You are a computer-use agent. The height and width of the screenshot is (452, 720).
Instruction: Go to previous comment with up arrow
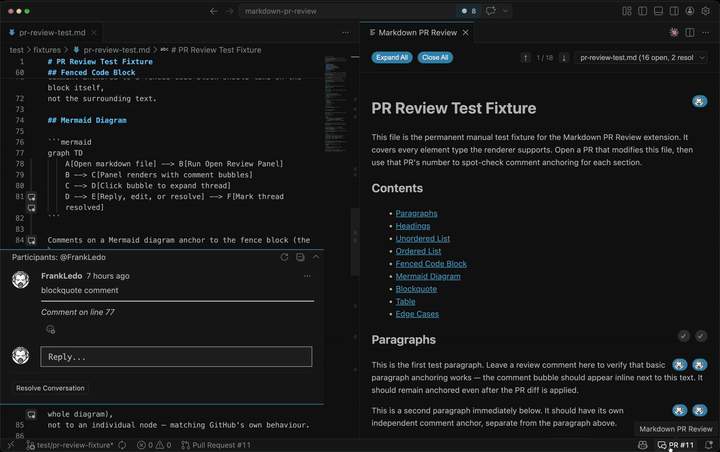click(x=525, y=58)
